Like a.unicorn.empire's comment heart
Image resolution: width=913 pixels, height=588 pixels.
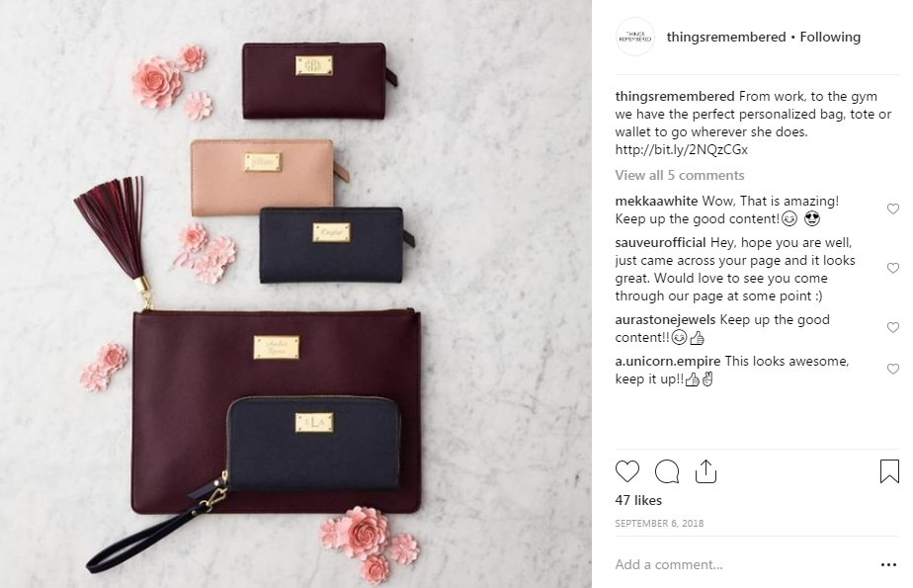pos(892,369)
